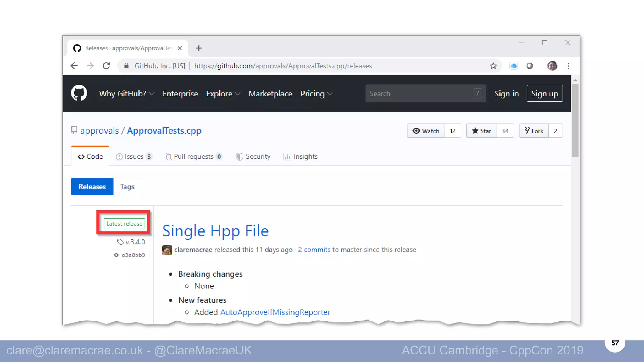Open the Single Hpp File release
Screen dimensions: 644x362
[215, 231]
